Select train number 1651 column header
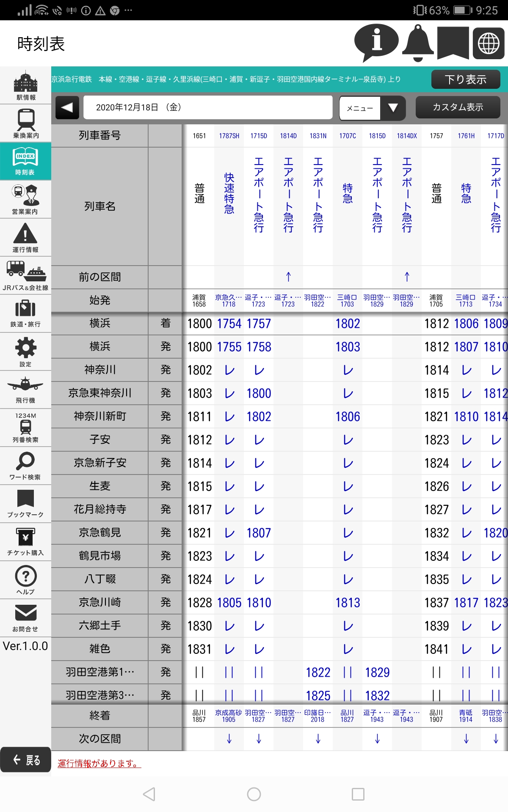Screen dimensions: 508x812 199,136
